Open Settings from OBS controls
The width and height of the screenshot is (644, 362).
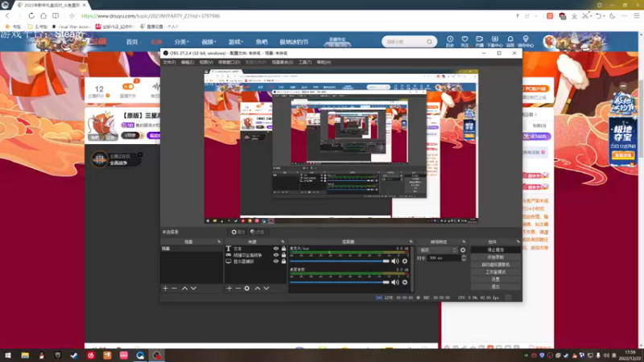click(495, 279)
